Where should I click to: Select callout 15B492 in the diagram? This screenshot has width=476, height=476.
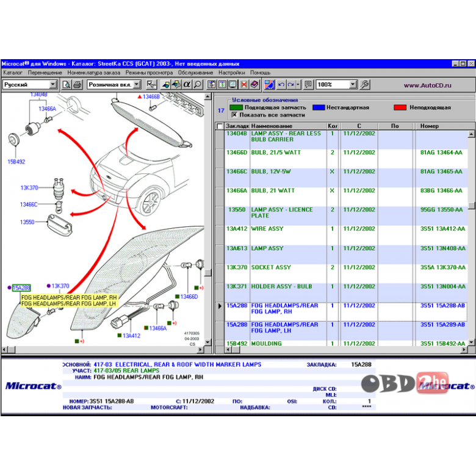click(x=16, y=162)
